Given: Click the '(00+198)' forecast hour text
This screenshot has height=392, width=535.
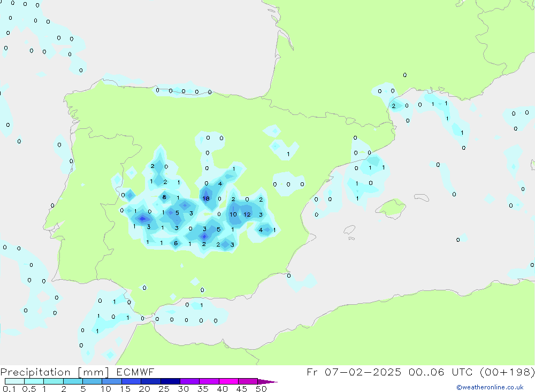Looking at the screenshot, I should [507, 372].
